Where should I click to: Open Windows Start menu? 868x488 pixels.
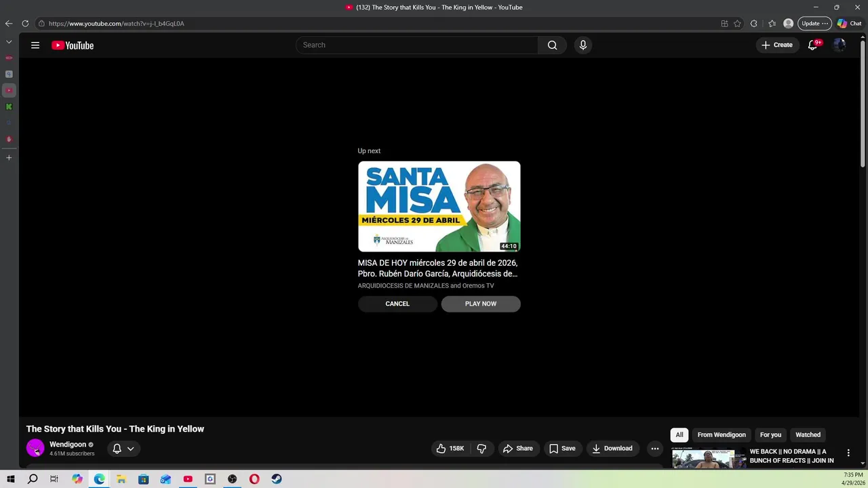[10, 479]
